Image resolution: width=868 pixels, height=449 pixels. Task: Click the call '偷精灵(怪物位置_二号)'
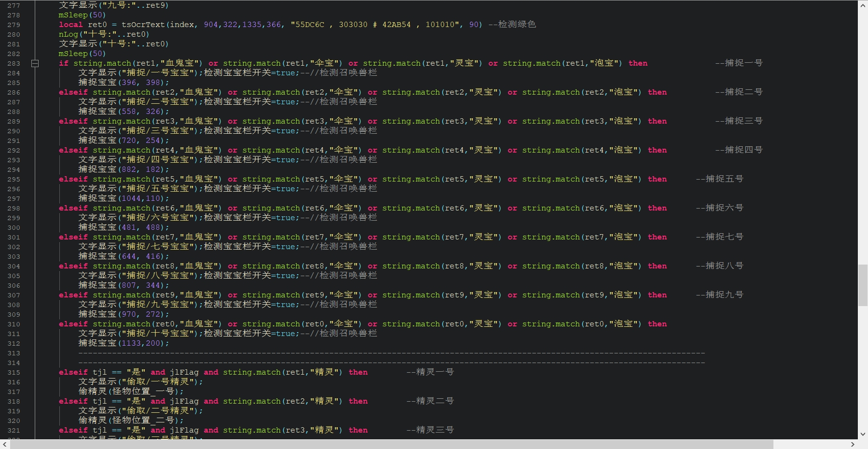pyautogui.click(x=129, y=420)
